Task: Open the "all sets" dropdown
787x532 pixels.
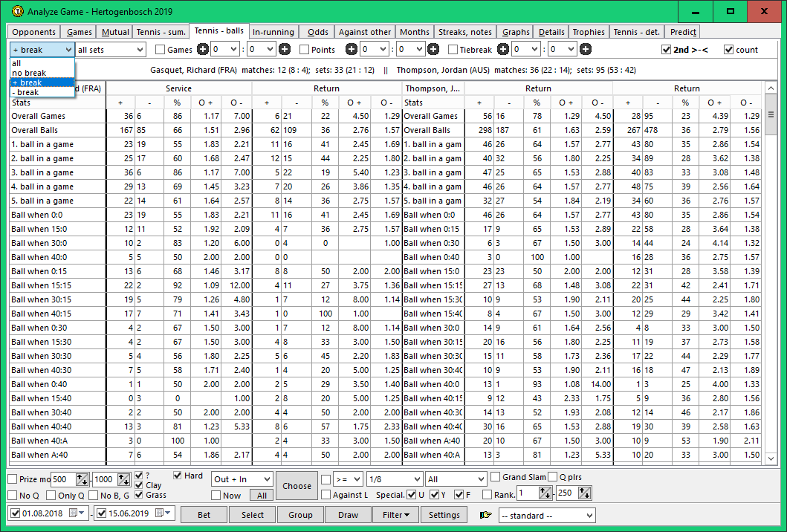Action: (111, 50)
